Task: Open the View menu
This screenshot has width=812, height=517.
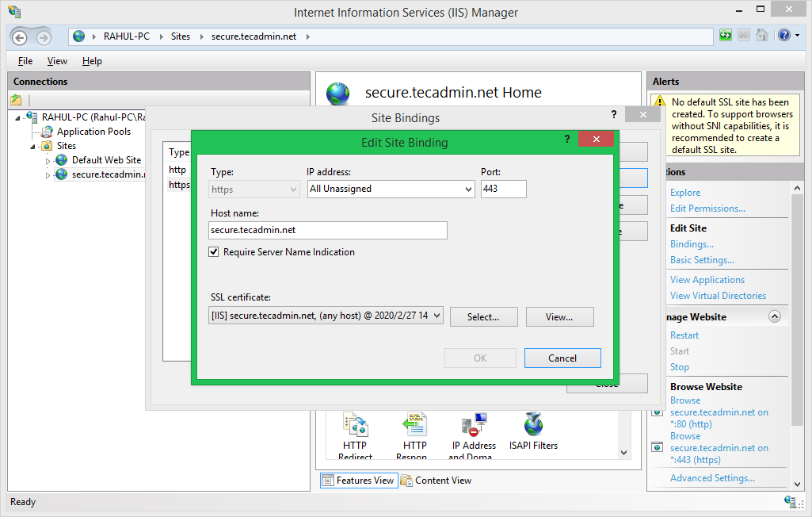Action: coord(57,61)
